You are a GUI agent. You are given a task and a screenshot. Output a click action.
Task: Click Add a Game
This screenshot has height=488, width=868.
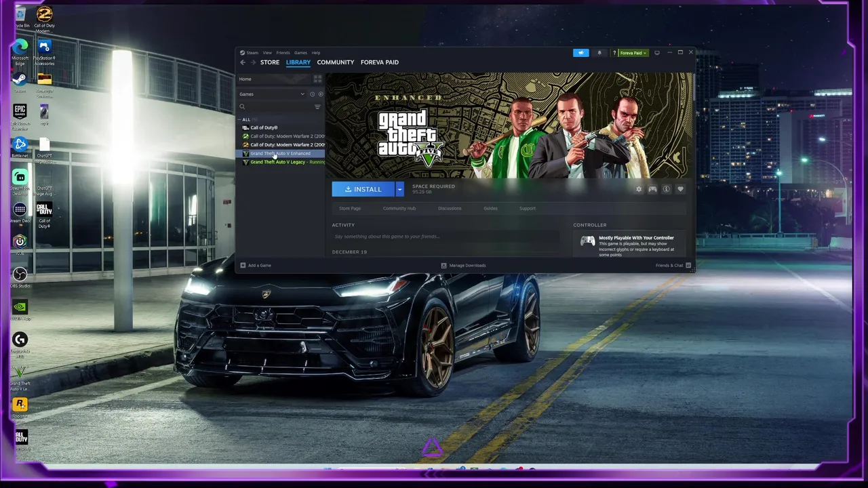click(256, 265)
